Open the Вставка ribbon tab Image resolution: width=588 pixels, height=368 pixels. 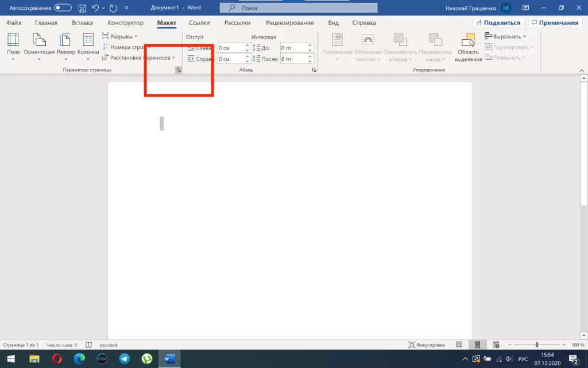pos(82,23)
